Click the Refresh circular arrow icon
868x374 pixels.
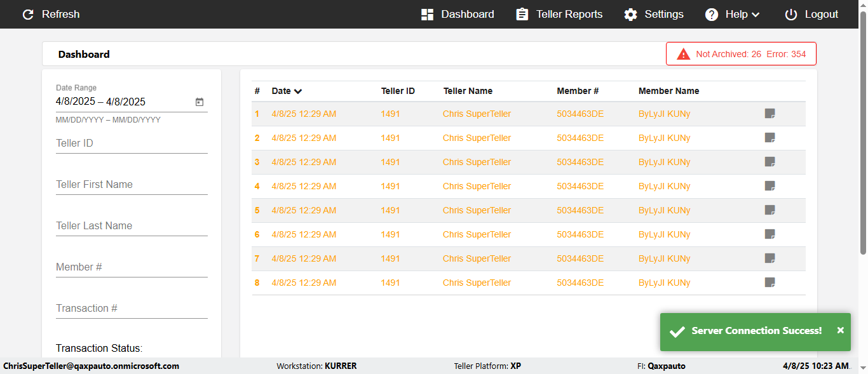(28, 15)
